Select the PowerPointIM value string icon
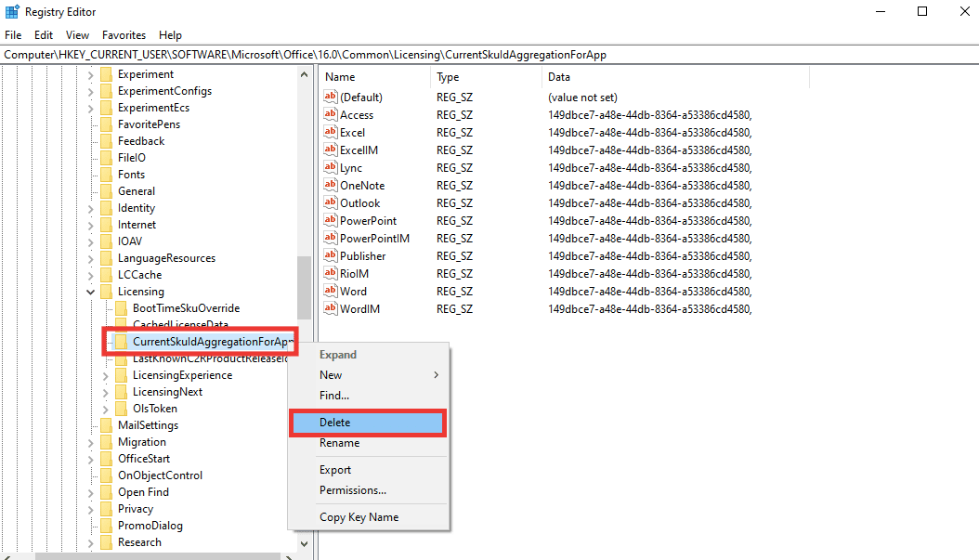 [x=331, y=238]
